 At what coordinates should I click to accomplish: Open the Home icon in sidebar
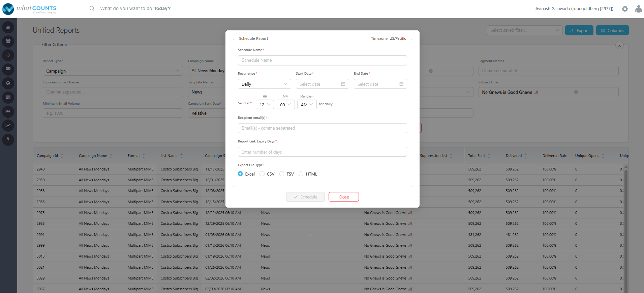8,27
